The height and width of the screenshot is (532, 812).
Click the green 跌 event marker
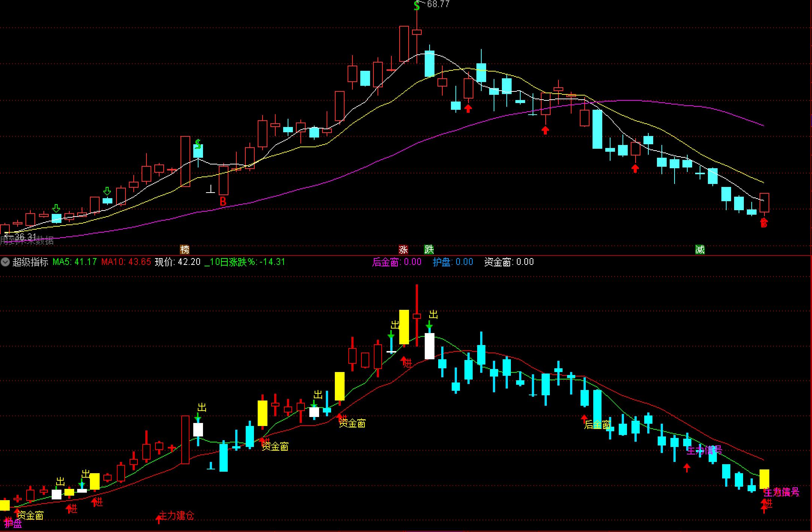429,250
